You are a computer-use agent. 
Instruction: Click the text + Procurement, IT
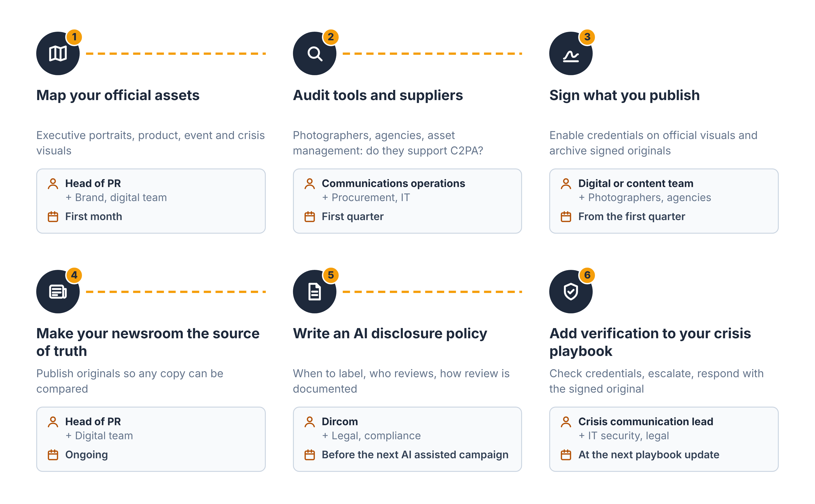click(366, 198)
